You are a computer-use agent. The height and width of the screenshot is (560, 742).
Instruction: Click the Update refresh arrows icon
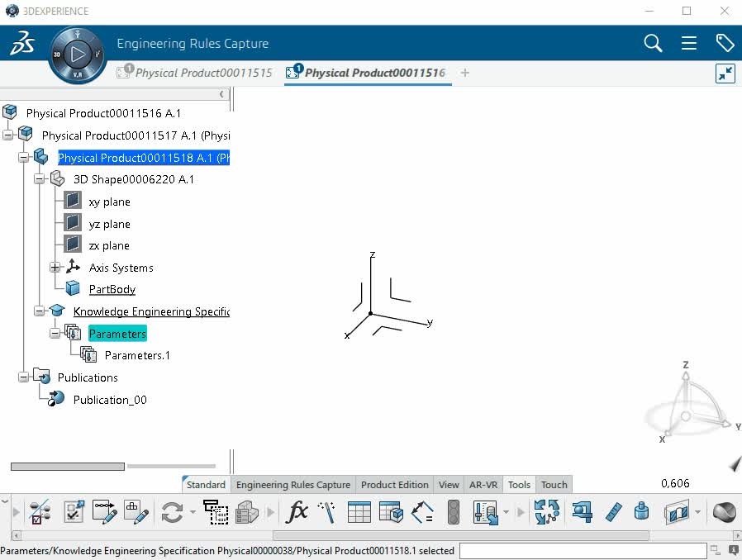(172, 512)
